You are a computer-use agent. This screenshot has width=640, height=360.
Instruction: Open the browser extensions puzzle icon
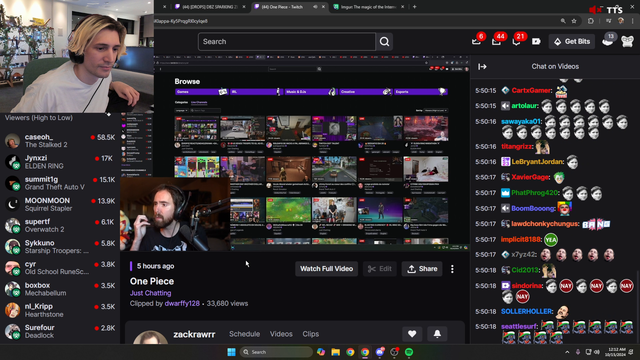click(x=591, y=21)
